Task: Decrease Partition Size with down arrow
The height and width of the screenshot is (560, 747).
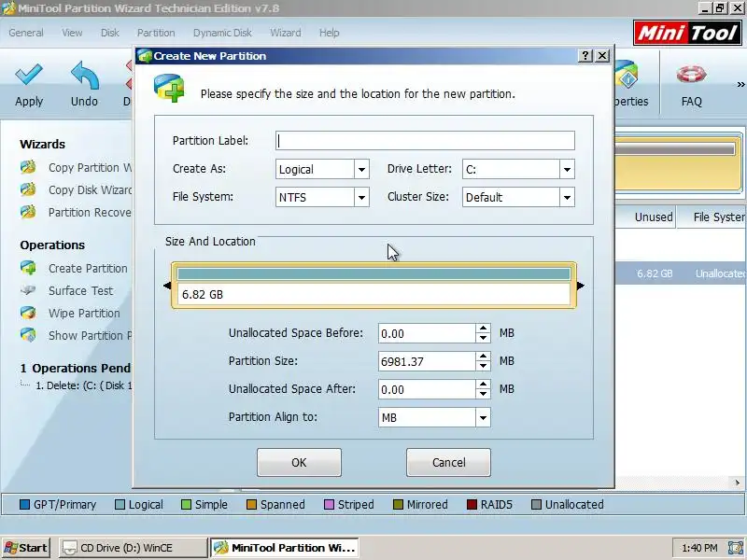Action: coord(483,366)
